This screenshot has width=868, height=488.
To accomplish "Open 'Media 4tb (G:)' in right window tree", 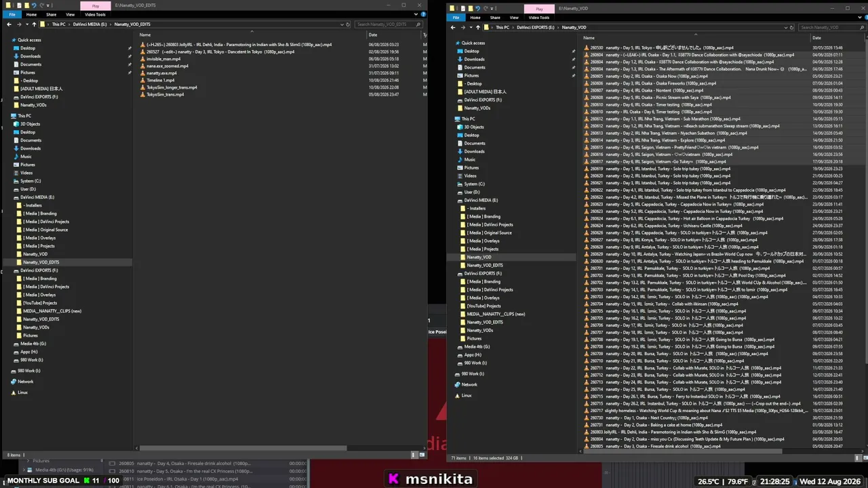I will (x=477, y=346).
